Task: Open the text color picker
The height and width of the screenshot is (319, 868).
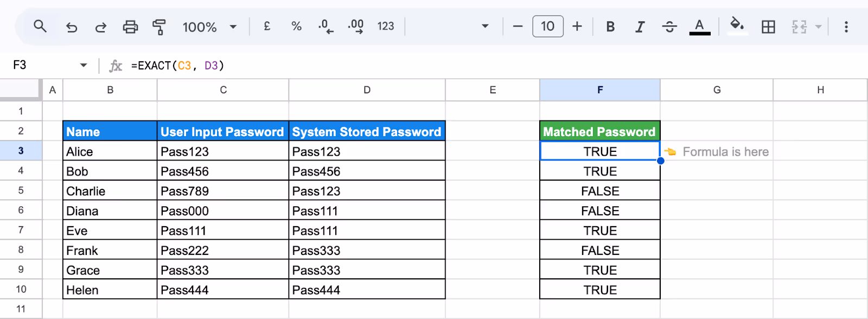Action: click(700, 27)
